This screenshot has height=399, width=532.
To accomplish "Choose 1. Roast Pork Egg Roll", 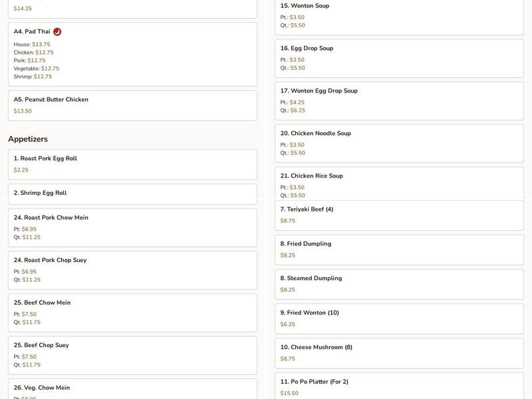I will point(132,164).
